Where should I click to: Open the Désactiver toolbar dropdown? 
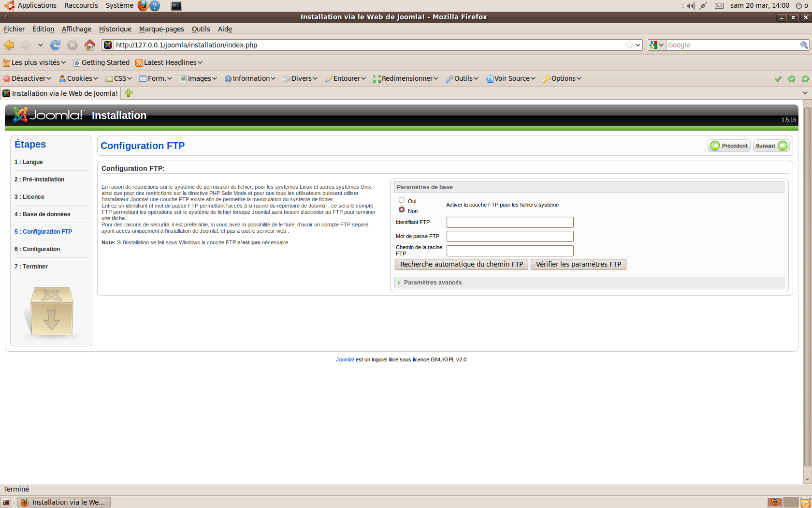[27, 78]
